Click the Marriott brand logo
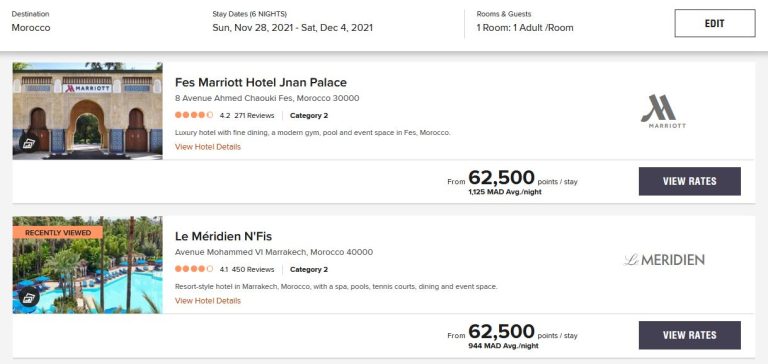 point(663,111)
